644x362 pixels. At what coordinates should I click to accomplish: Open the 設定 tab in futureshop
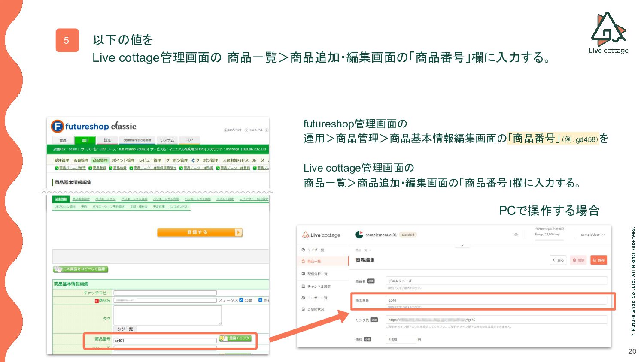[x=107, y=140]
